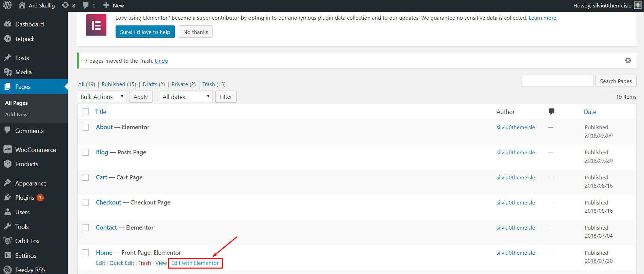644x274 pixels.
Task: Open All Pages submenu item
Action: tap(16, 103)
